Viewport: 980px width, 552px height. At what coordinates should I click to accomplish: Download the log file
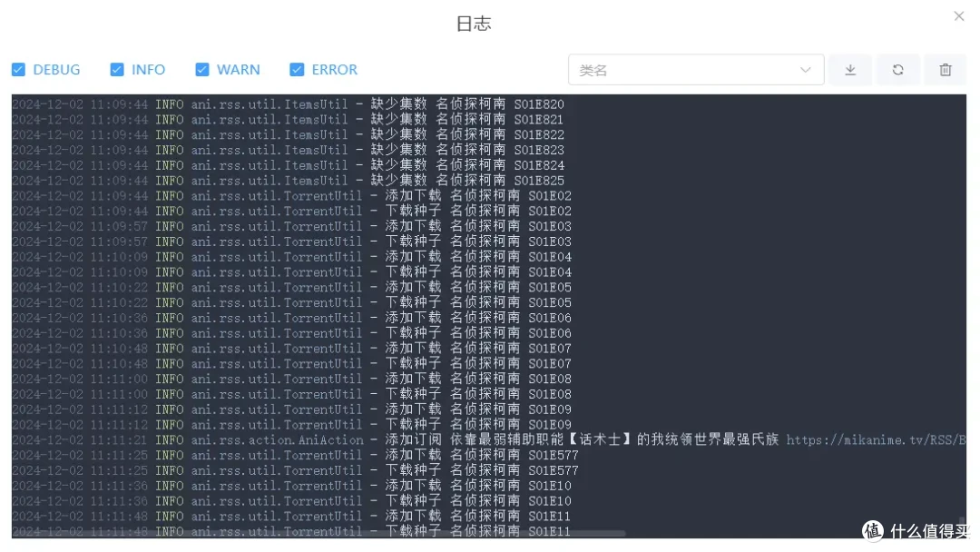click(x=850, y=70)
